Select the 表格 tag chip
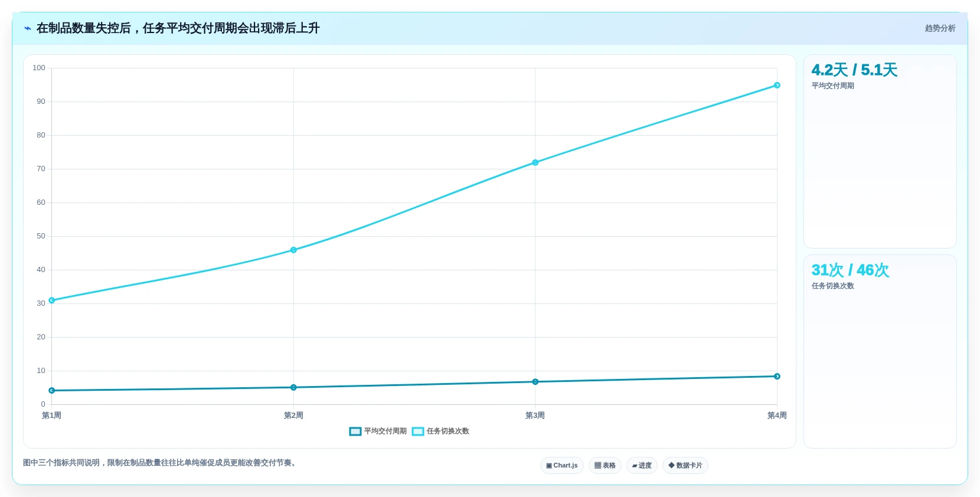 click(x=605, y=466)
